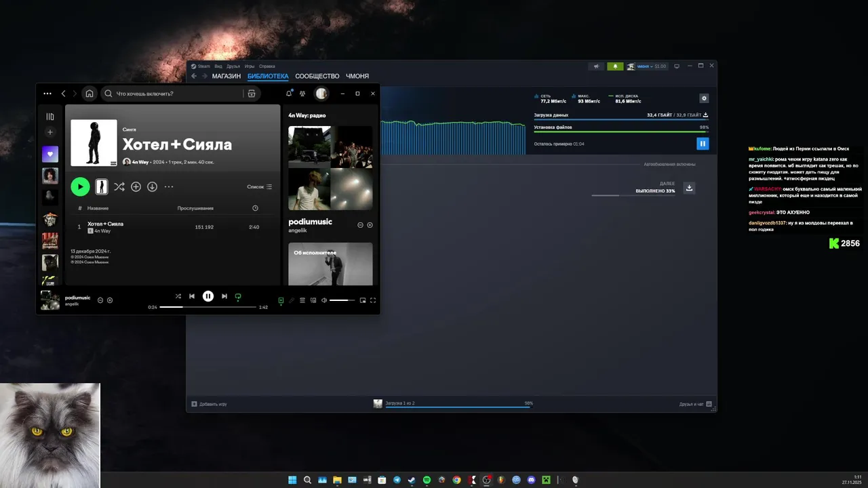The width and height of the screenshot is (868, 488).
Task: Mute Spotify with speaker icon
Action: 324,300
